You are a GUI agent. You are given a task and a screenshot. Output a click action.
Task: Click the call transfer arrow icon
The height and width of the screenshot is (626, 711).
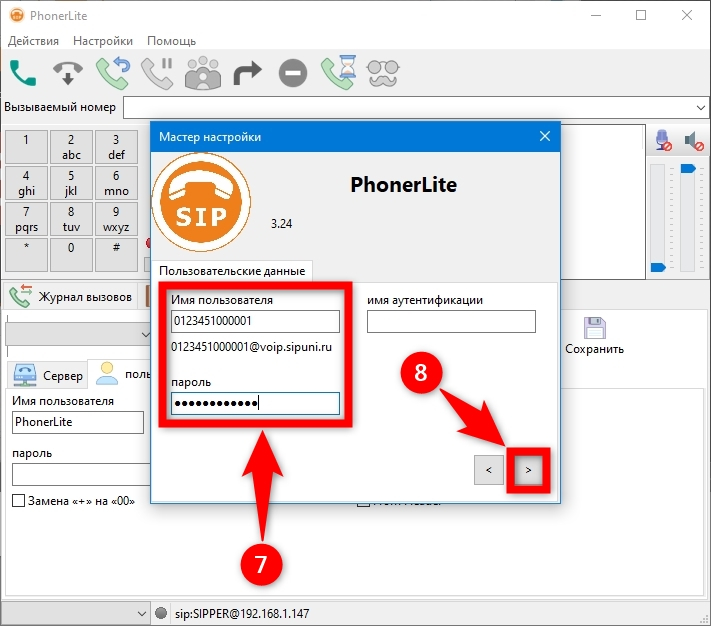pos(248,73)
